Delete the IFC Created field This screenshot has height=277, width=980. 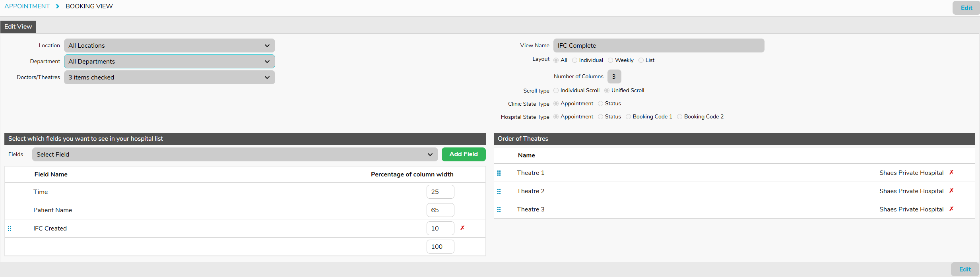(462, 228)
